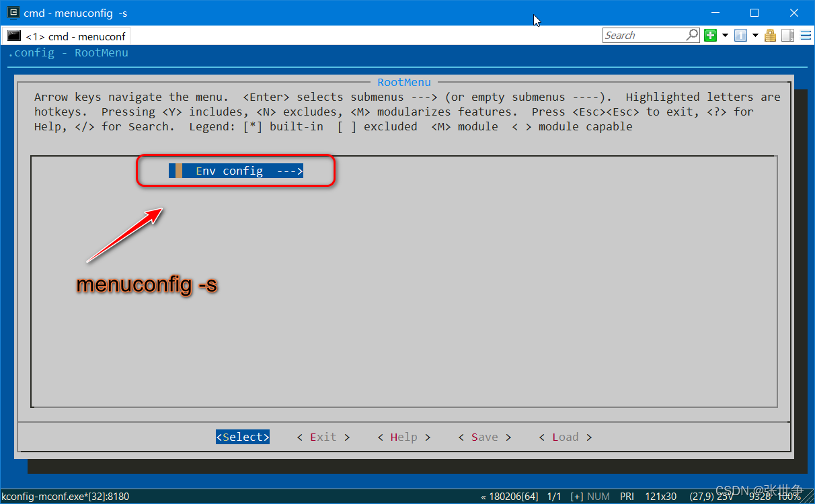The height and width of the screenshot is (504, 815).
Task: Open ConEmu main menu via the hamburger icon
Action: tap(806, 35)
